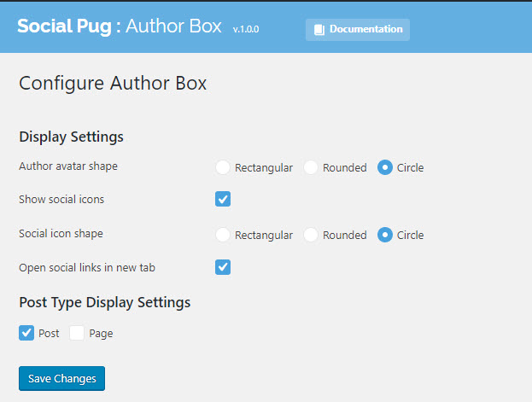Toggle the Show social icons checkbox
Image resolution: width=532 pixels, height=402 pixels.
pyautogui.click(x=223, y=199)
